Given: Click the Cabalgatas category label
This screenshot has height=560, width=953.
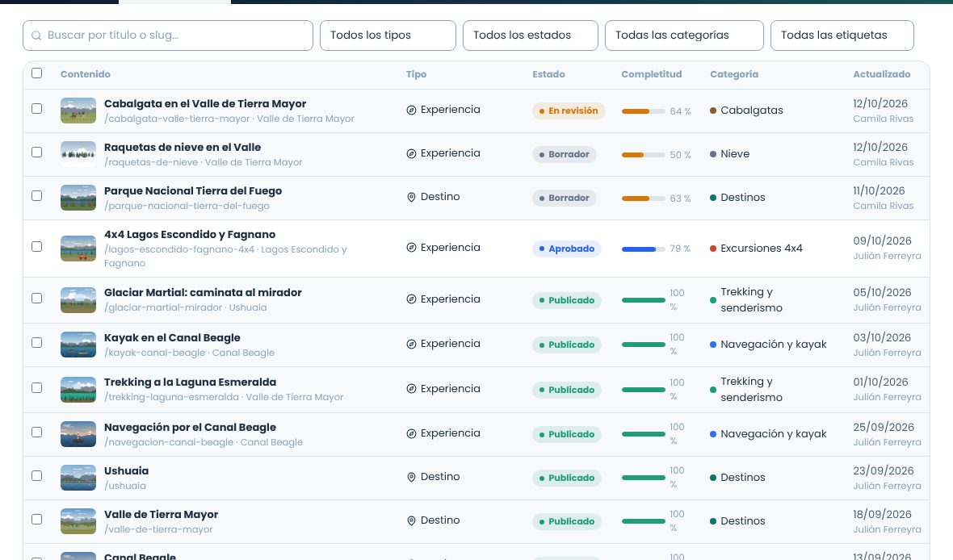Looking at the screenshot, I should 751,111.
